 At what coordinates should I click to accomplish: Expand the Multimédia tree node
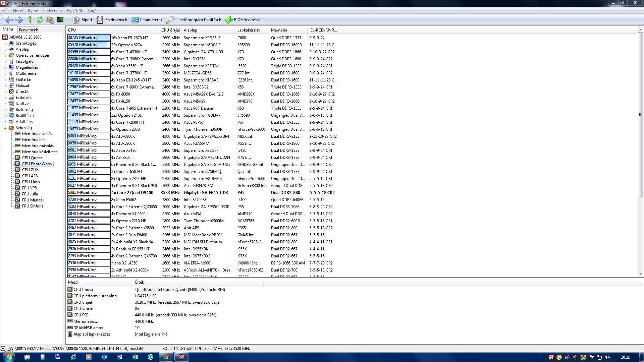(6, 74)
